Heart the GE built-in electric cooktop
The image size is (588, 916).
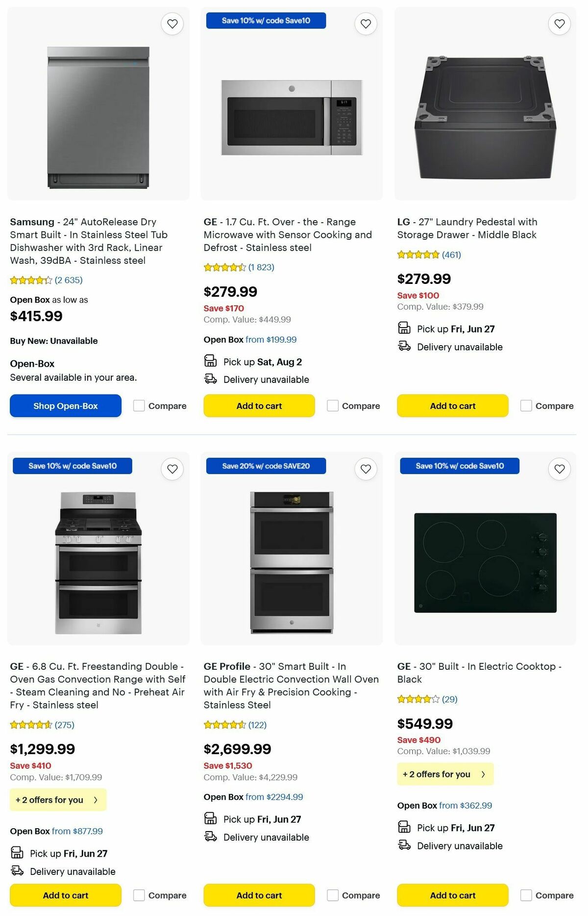coord(559,469)
